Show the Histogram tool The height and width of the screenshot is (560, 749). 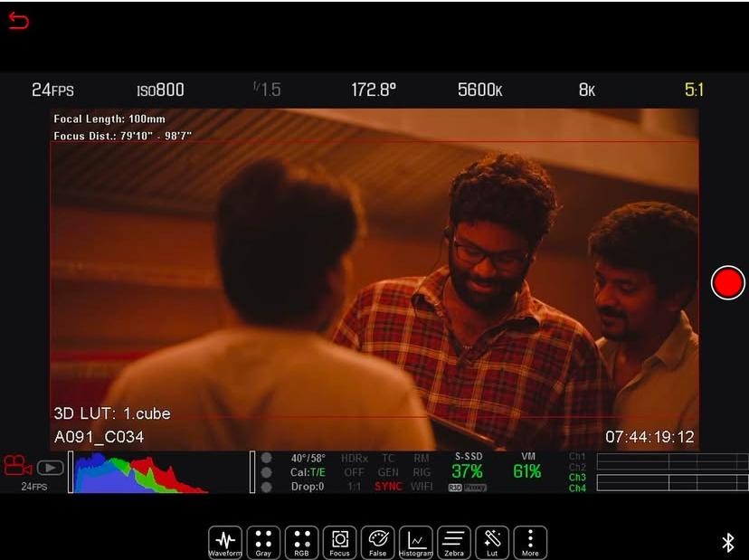click(416, 542)
